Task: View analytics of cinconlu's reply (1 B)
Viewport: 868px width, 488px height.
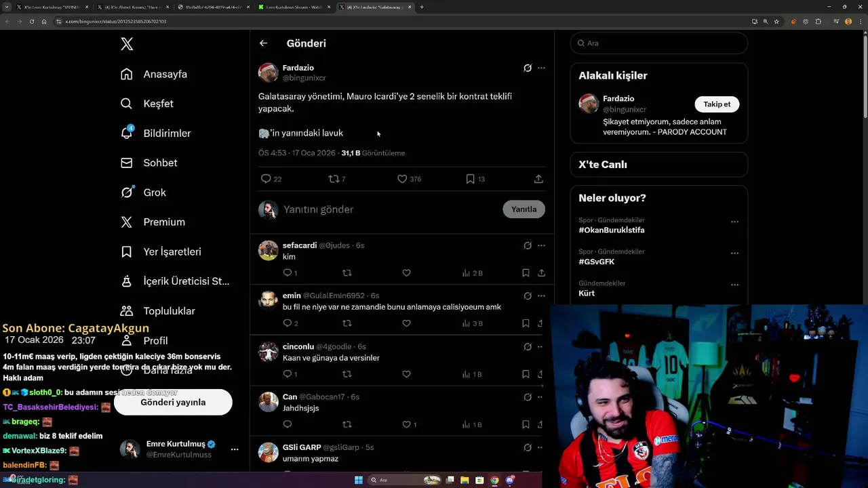Action: click(472, 374)
